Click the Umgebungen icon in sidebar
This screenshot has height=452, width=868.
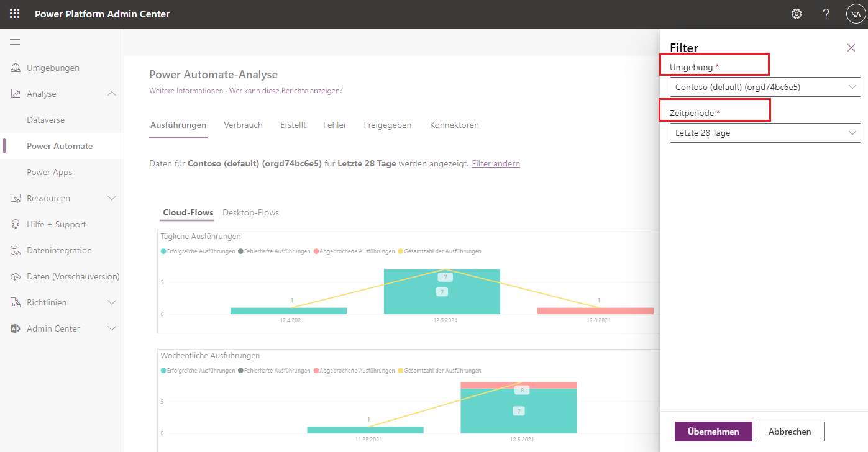(x=16, y=68)
